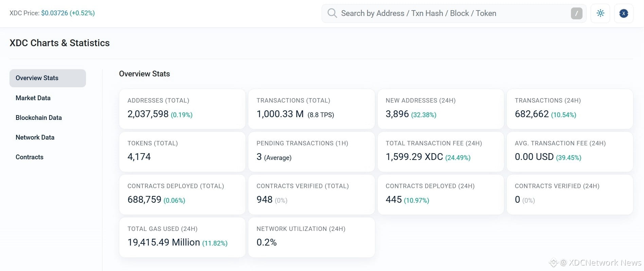Screen dimensions: 644x271
Task: Toggle the light/dark theme sun icon
Action: tap(600, 13)
